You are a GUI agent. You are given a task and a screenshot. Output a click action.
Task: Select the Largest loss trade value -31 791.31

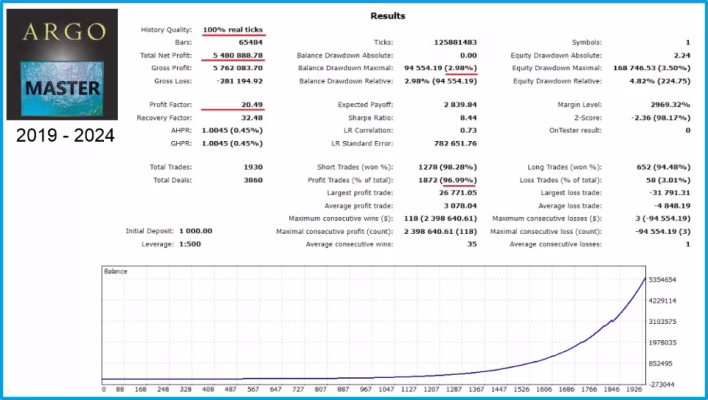(669, 193)
